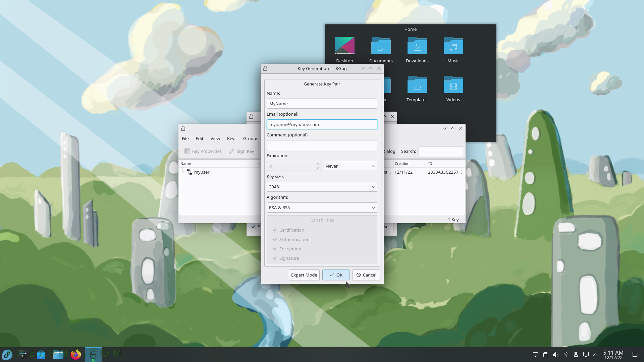
Task: Click the Sign Key toolbar button
Action: pos(241,151)
